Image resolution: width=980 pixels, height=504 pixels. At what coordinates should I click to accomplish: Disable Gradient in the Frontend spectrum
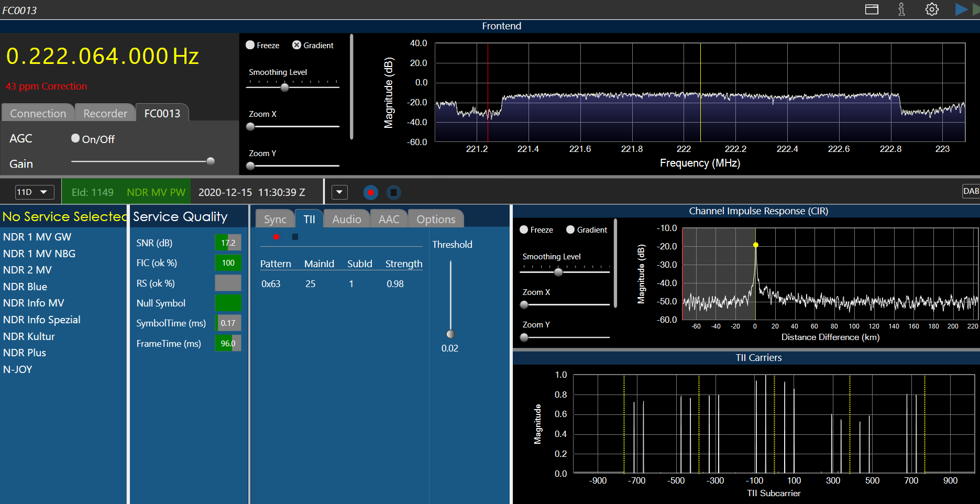296,45
